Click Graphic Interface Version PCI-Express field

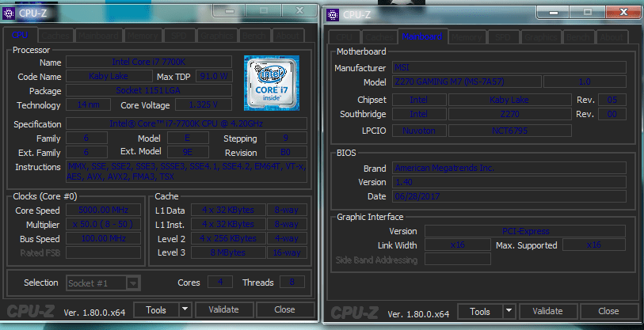525,230
